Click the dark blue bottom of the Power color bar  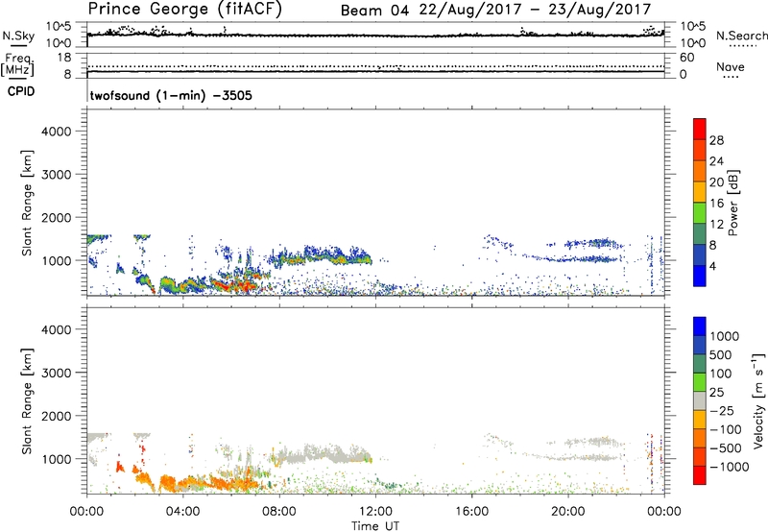click(x=700, y=276)
